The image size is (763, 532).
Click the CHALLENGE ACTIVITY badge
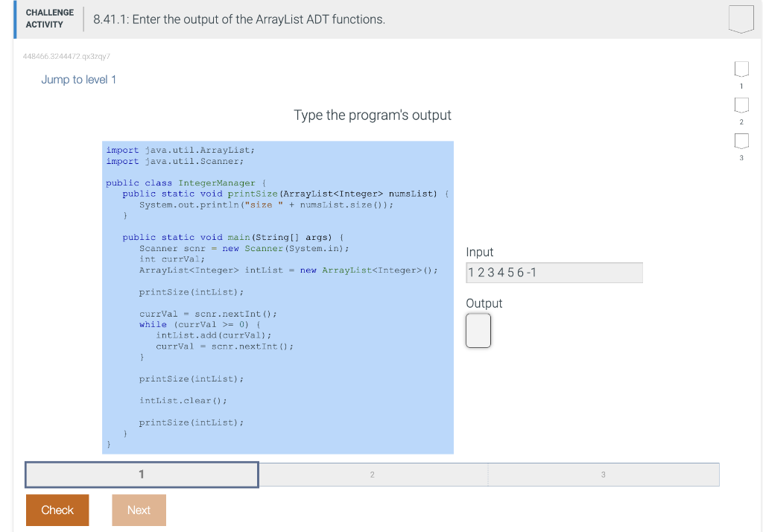[x=48, y=17]
